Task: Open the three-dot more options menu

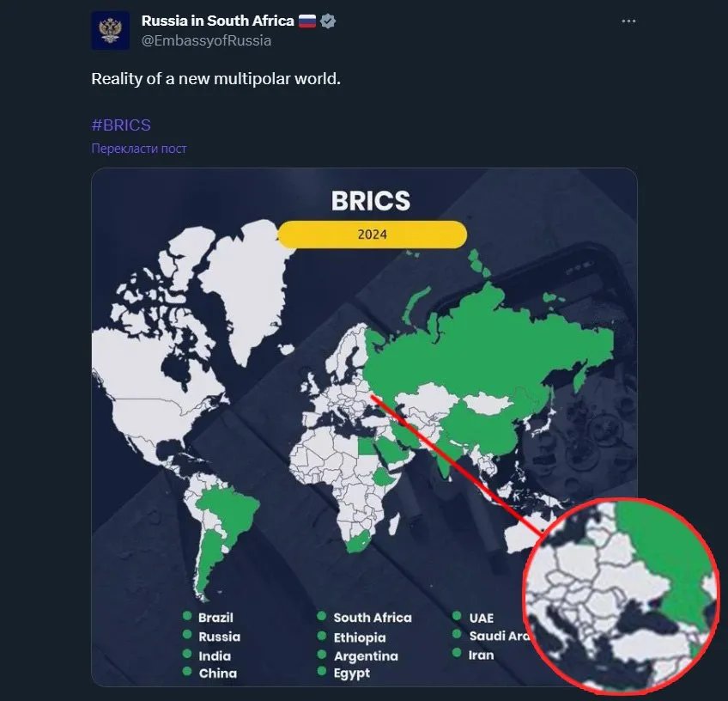Action: [x=628, y=21]
